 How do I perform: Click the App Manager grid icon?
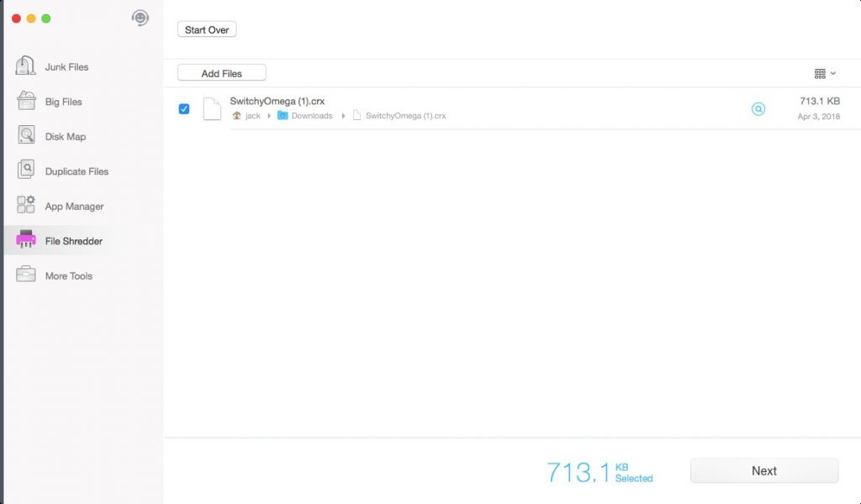point(25,206)
